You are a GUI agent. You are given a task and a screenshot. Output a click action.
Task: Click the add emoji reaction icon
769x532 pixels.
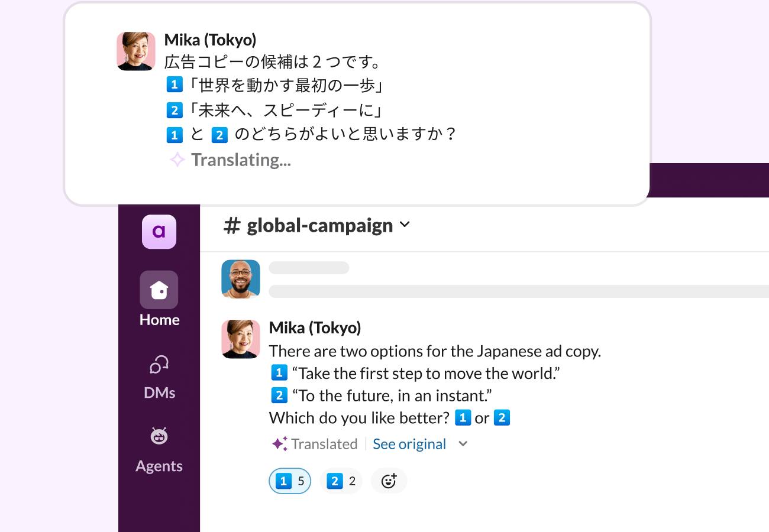click(x=389, y=481)
